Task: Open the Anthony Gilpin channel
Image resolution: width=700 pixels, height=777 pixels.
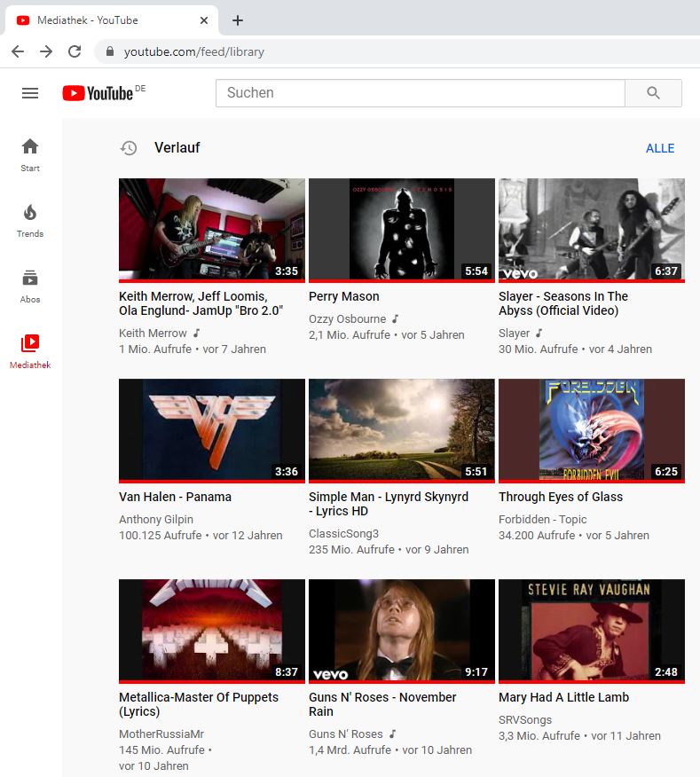Action: 155,519
